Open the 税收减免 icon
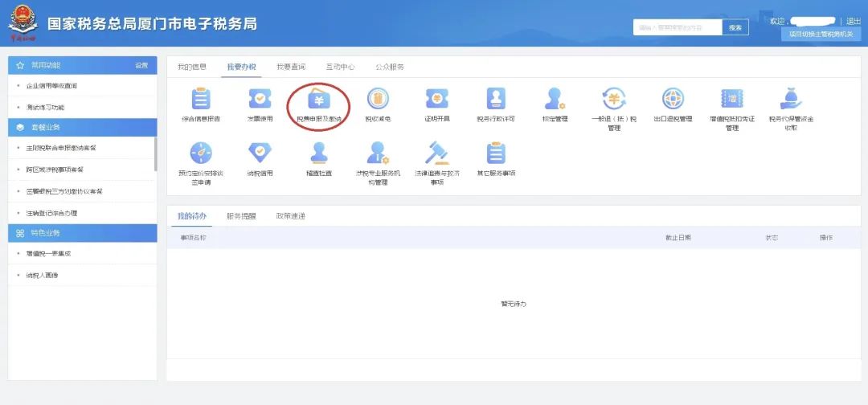 [x=378, y=99]
